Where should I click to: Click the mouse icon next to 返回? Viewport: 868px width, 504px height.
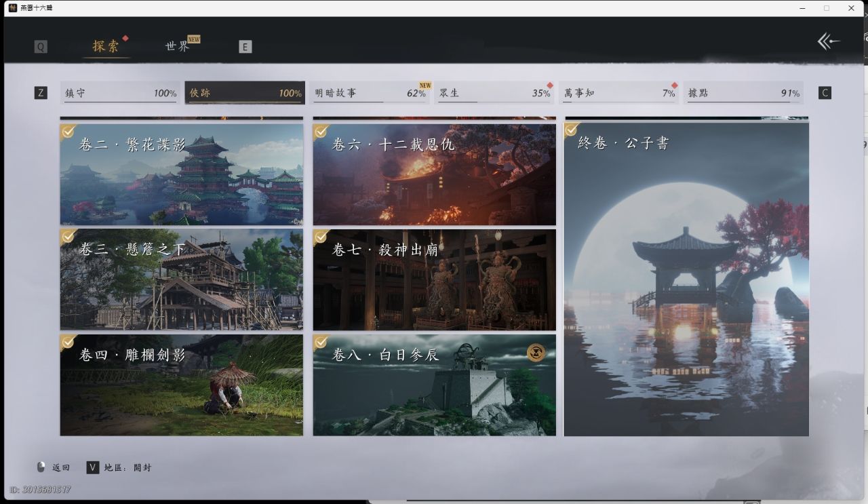click(x=41, y=467)
